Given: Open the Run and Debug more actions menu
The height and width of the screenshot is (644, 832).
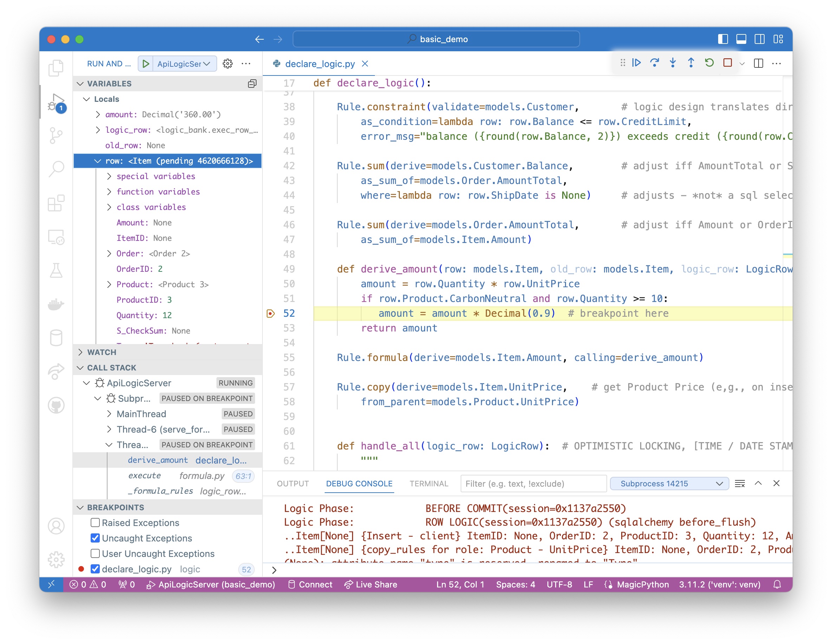Looking at the screenshot, I should (246, 64).
